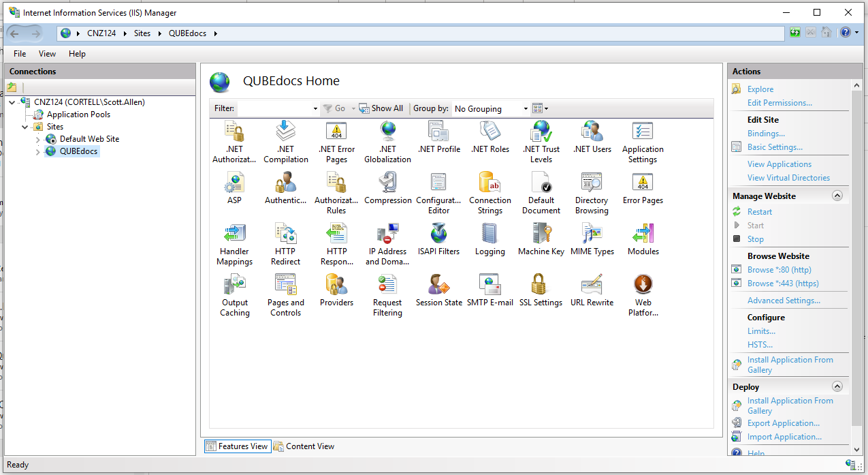Switch to the Content View tab

tap(304, 446)
